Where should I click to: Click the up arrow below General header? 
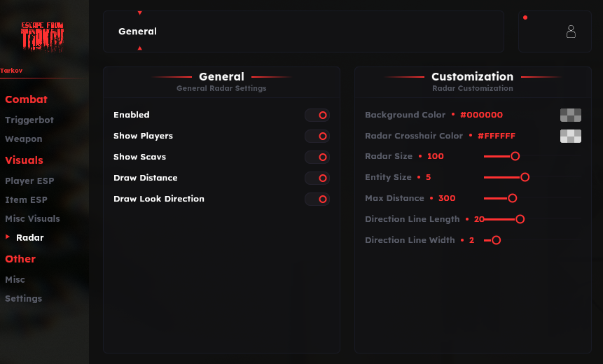(140, 48)
